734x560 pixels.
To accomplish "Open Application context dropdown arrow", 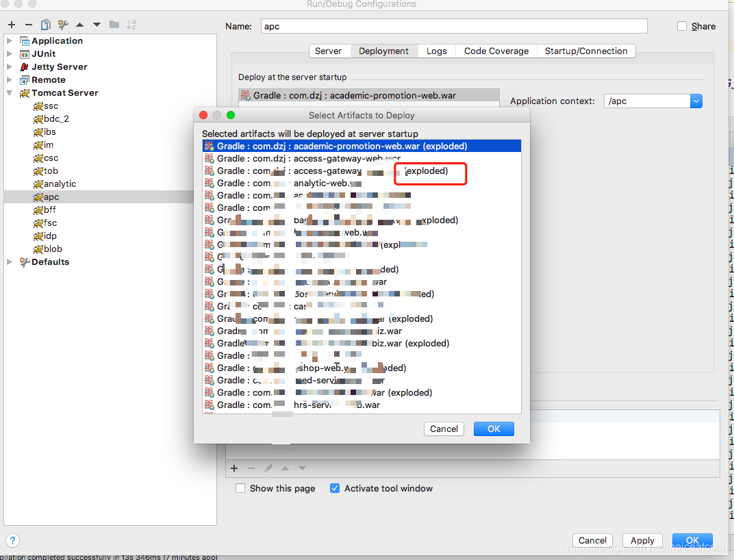I will point(696,101).
